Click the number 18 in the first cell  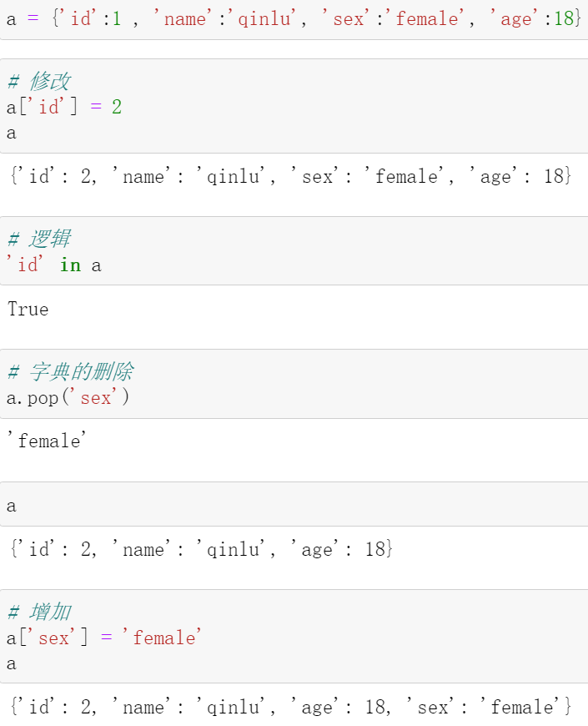564,19
